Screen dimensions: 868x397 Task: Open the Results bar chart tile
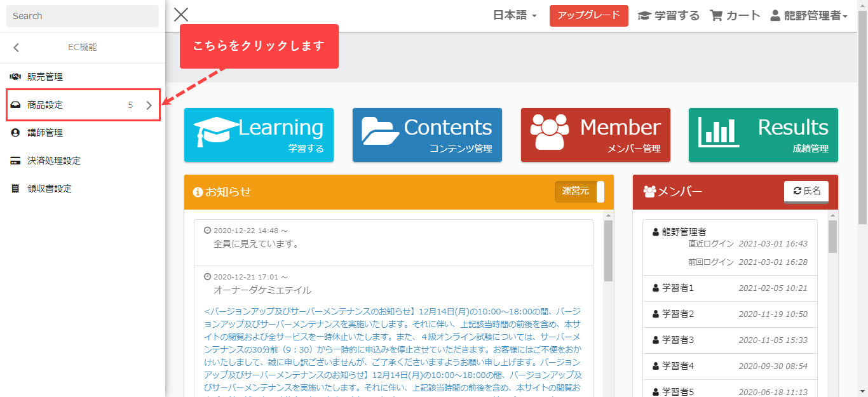763,135
